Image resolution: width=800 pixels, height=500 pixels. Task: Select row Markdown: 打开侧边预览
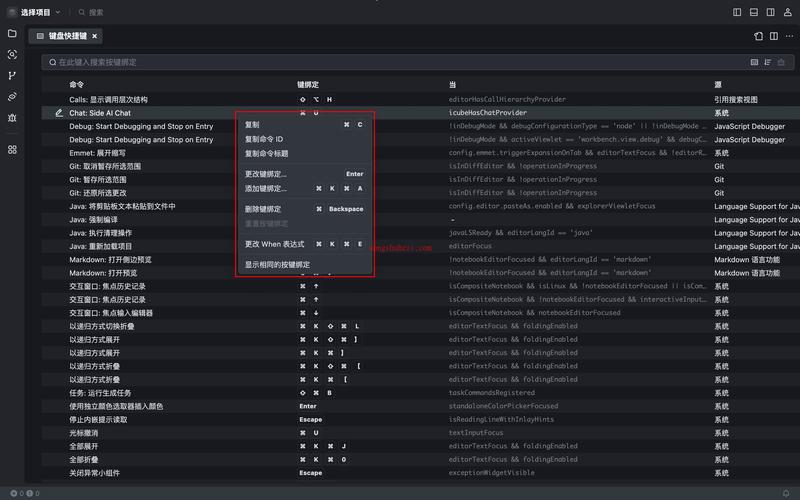(x=420, y=260)
